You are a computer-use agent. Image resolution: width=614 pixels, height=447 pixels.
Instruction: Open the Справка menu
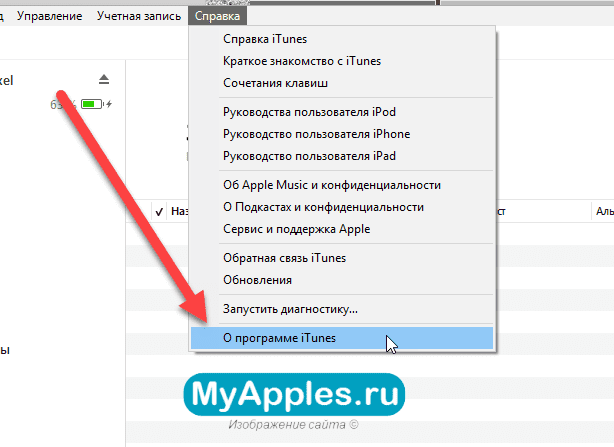(217, 16)
